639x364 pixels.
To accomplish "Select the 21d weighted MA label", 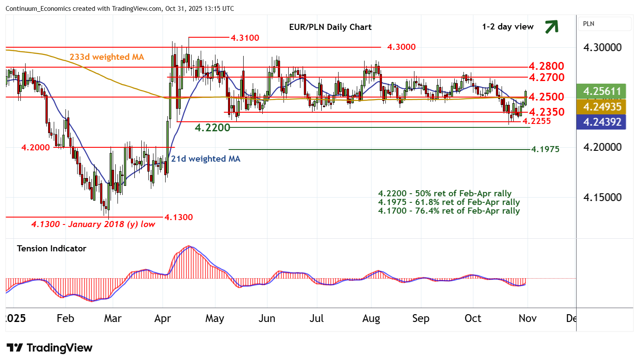I will click(x=205, y=159).
